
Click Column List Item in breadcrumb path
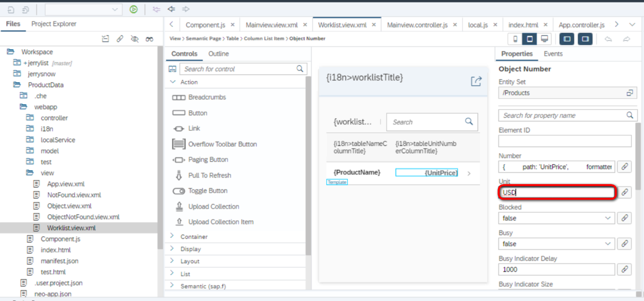click(x=264, y=38)
